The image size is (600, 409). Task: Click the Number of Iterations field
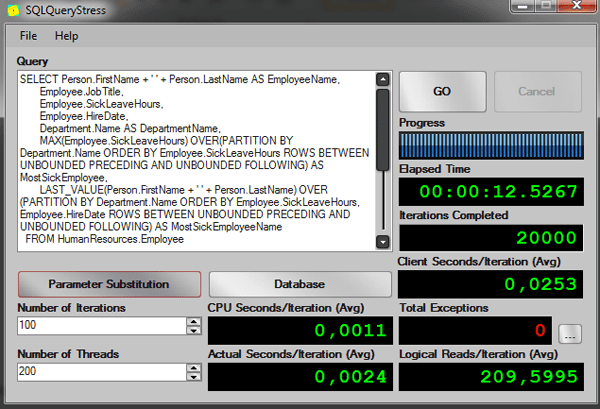[x=102, y=325]
